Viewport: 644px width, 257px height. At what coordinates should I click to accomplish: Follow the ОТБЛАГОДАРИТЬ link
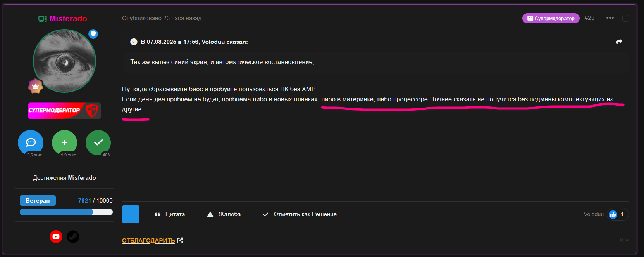148,240
